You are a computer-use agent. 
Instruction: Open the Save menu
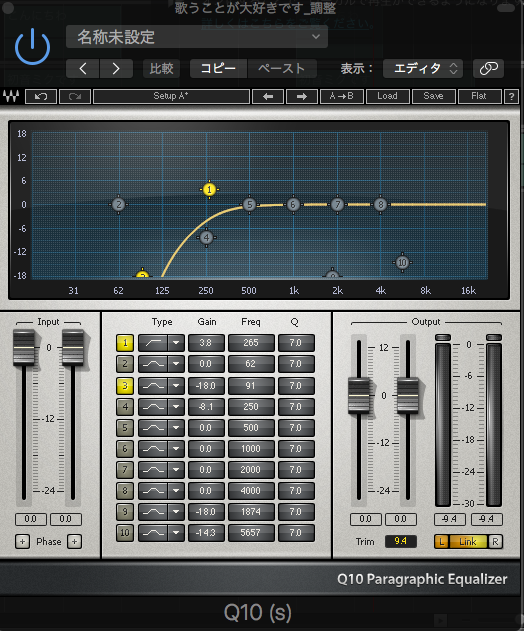point(433,97)
